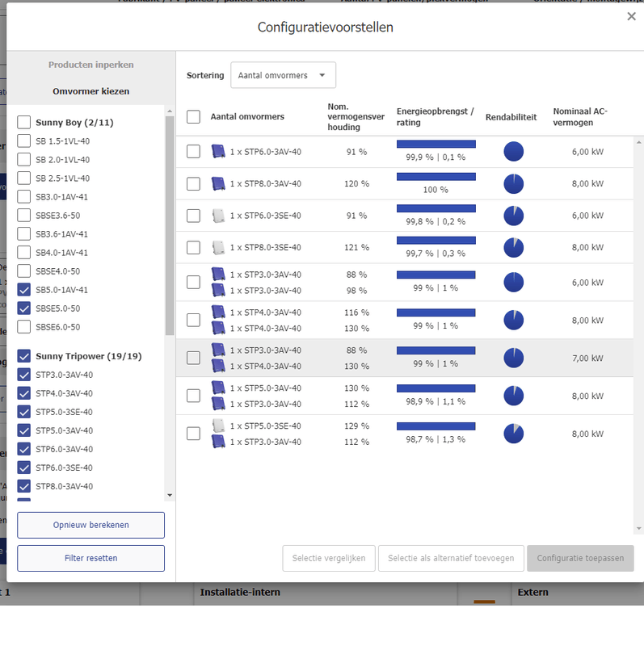Click Filter resetten button
The image size is (644, 646).
tap(90, 558)
